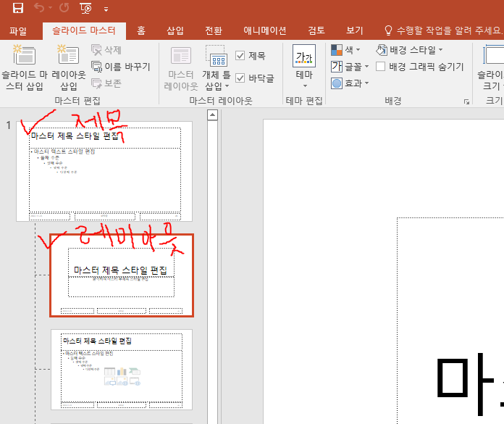Expand the 글꼴 dropdown arrow
Image resolution: width=504 pixels, height=424 pixels.
click(x=366, y=67)
